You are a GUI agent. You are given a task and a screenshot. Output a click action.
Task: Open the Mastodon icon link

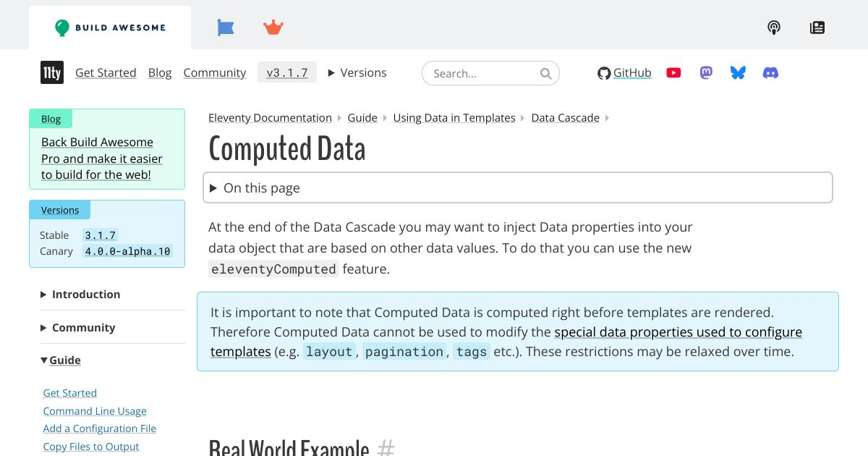coord(706,72)
